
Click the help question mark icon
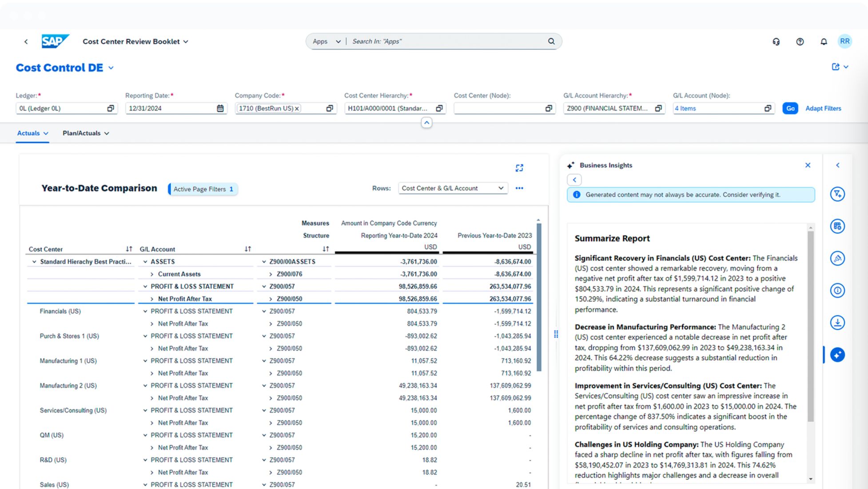[800, 41]
